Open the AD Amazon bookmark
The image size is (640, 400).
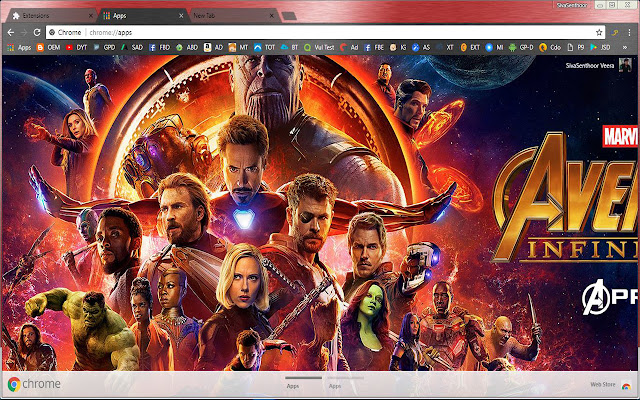(x=213, y=47)
